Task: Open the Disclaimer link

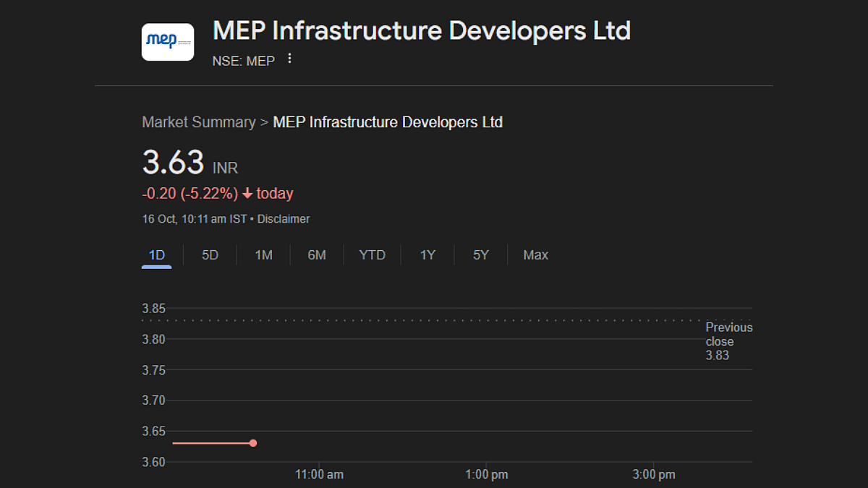Action: coord(283,219)
